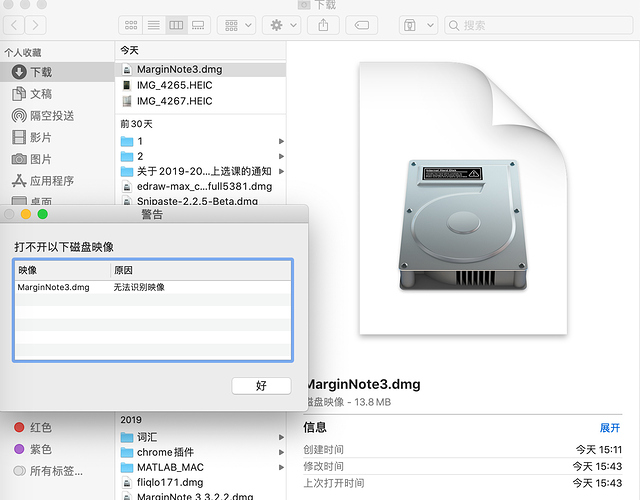Click 好 to dismiss the warning
This screenshot has height=500, width=640.
pyautogui.click(x=261, y=386)
